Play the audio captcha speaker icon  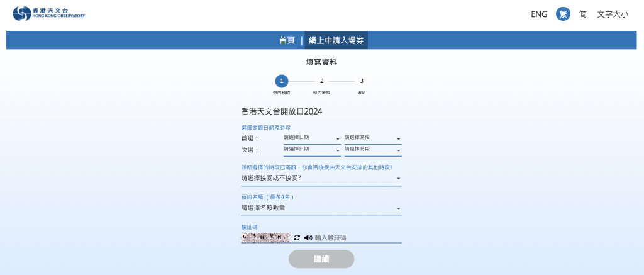(x=308, y=238)
